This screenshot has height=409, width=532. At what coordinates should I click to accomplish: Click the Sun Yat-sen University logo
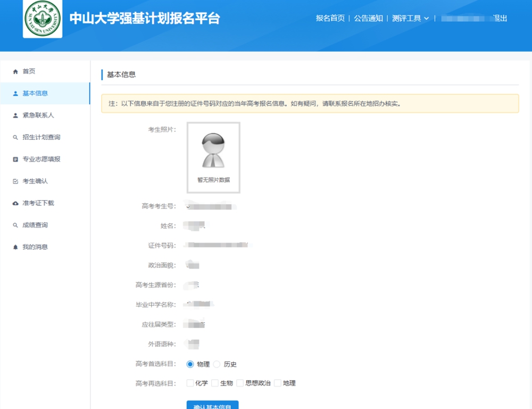tap(43, 19)
